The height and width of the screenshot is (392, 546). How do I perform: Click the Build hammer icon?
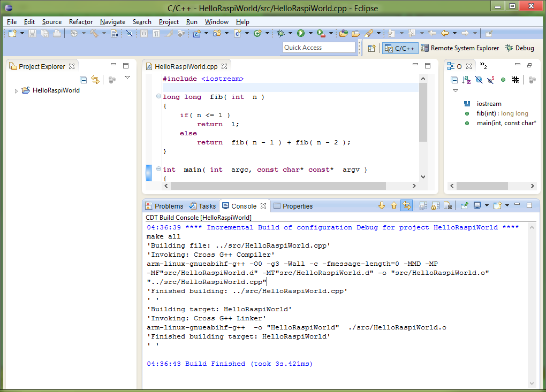[94, 33]
